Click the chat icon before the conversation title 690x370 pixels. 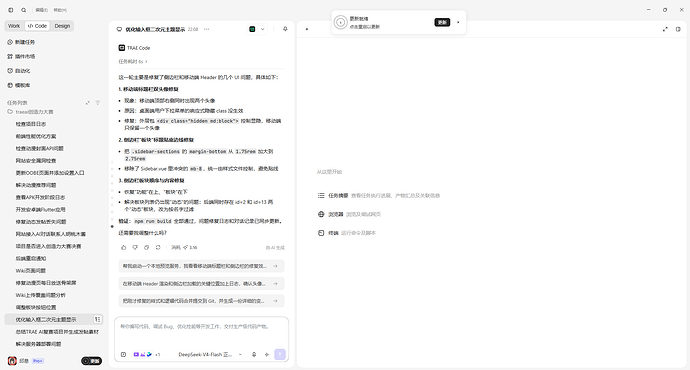pyautogui.click(x=119, y=29)
